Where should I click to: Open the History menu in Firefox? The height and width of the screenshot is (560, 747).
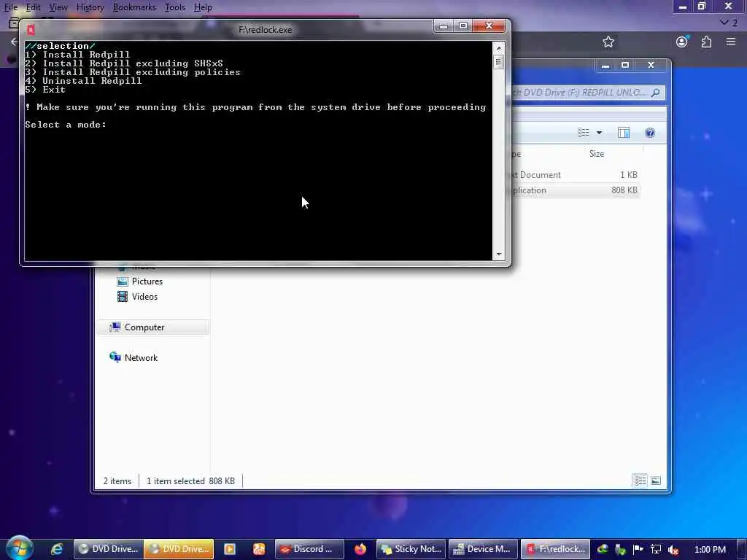(x=90, y=7)
